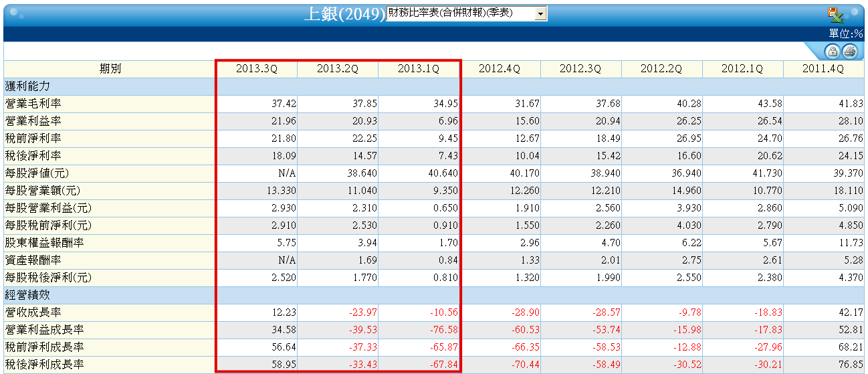Click 13.330 in the 每股營業額(元) row

pos(281,191)
